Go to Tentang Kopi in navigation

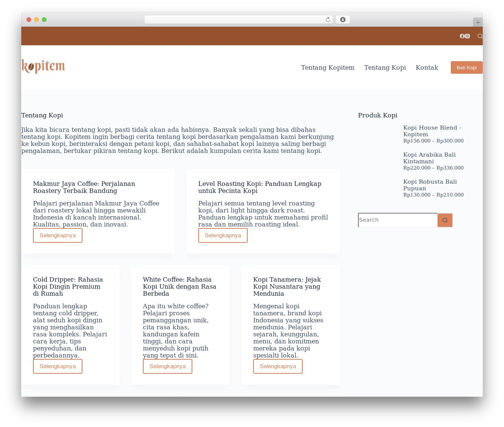(x=385, y=68)
